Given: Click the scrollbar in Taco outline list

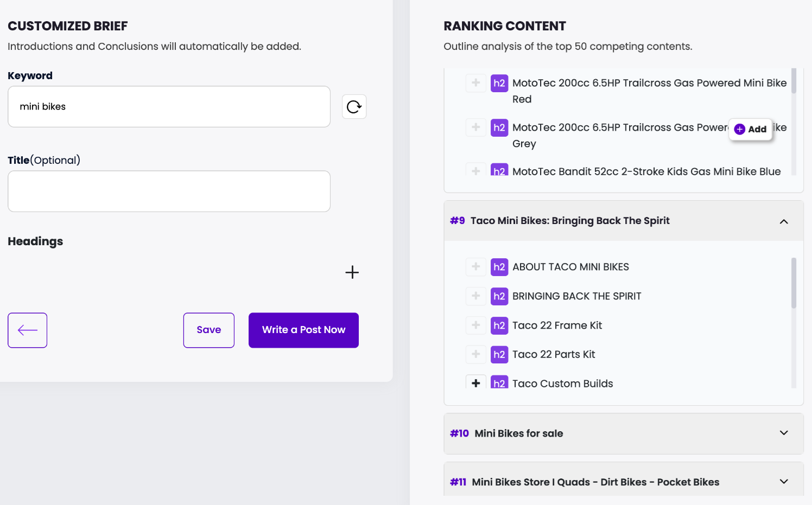Looking at the screenshot, I should click(x=794, y=283).
